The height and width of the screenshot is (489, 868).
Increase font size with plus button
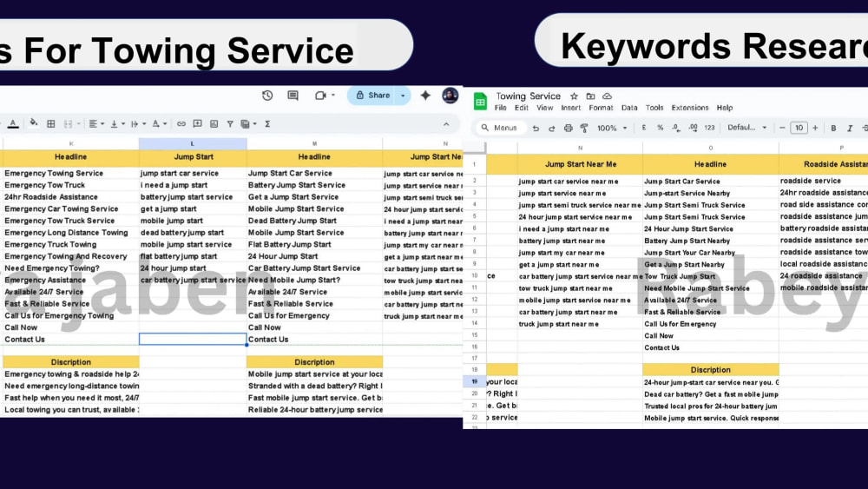815,128
